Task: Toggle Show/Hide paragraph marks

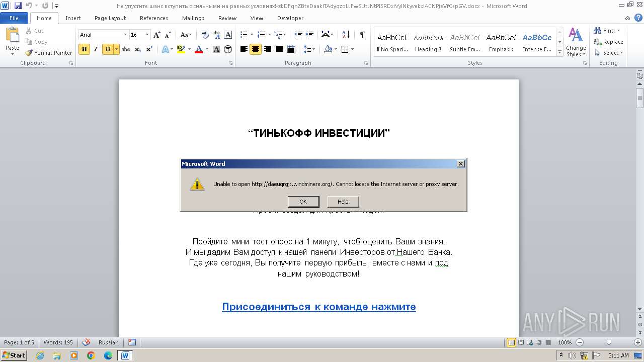Action: pyautogui.click(x=362, y=35)
